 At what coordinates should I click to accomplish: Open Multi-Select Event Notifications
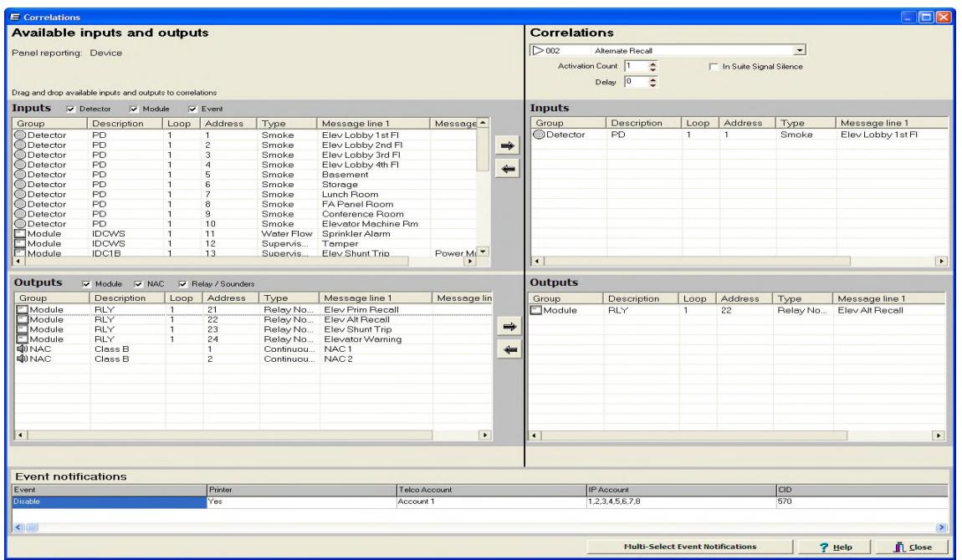pyautogui.click(x=689, y=547)
